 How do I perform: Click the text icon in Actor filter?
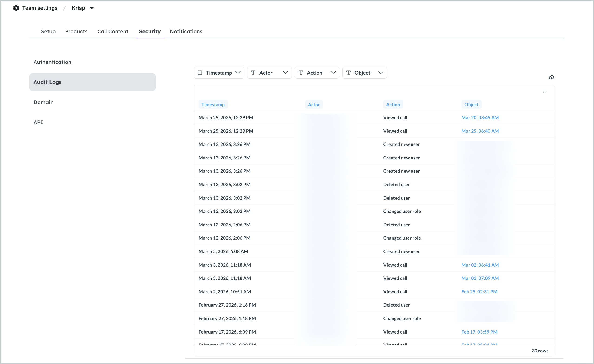click(253, 73)
